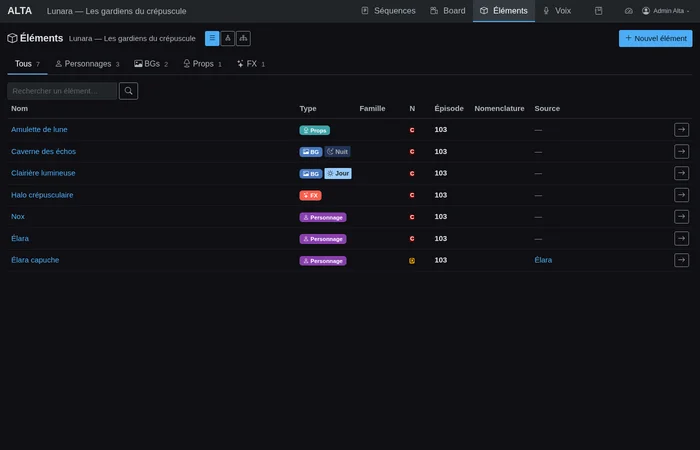
Task: Focus the Rechercher un élément search field
Action: [x=62, y=91]
